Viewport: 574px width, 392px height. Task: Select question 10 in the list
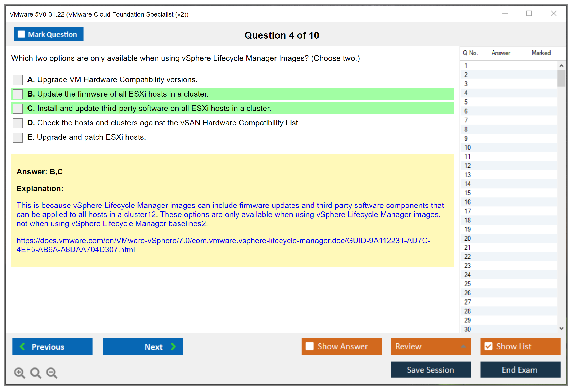pos(467,147)
